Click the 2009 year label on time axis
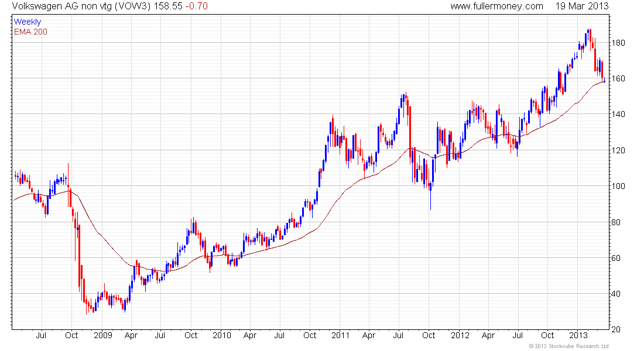Viewport: 644px width, 351px height. coord(102,335)
